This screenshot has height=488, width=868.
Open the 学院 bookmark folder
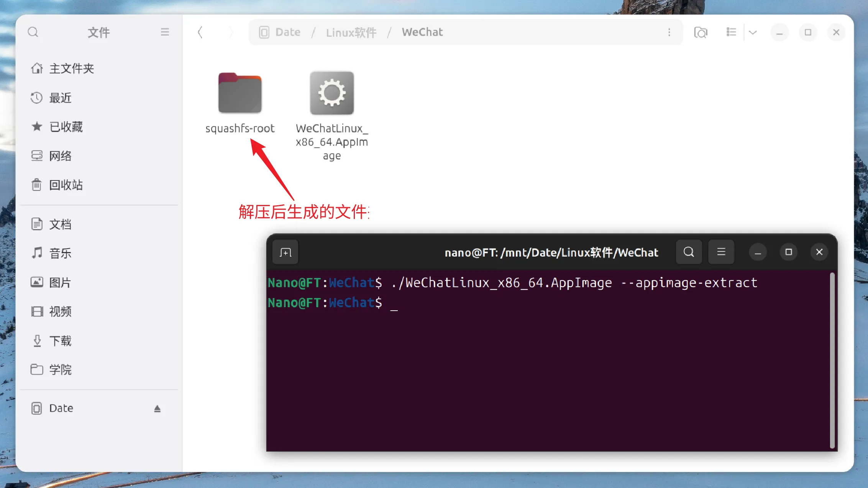click(x=99, y=370)
